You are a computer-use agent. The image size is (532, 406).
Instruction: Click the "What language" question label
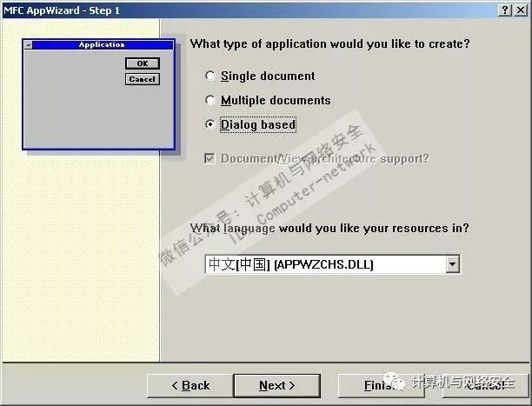click(329, 228)
